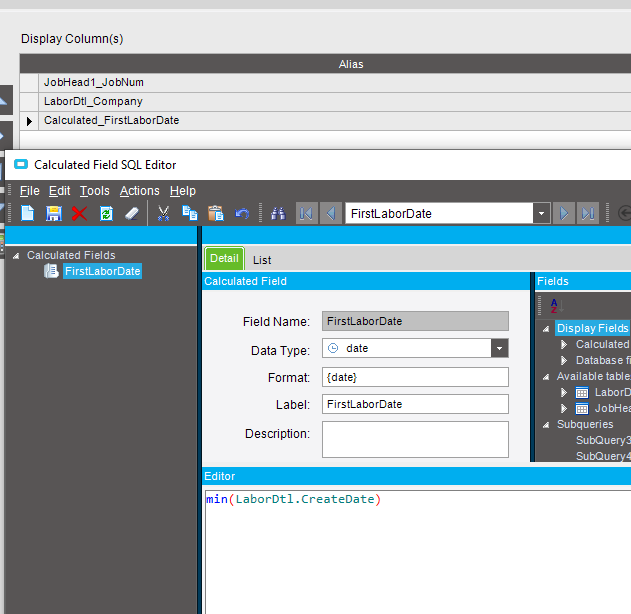Open the Edit menu
631x614 pixels.
[x=60, y=191]
